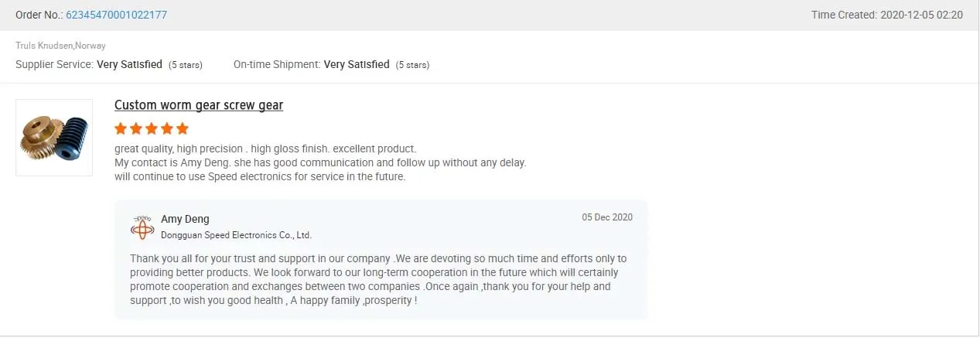Click the fifth orange rating star
Viewport: 980px width, 338px height.
(x=183, y=128)
